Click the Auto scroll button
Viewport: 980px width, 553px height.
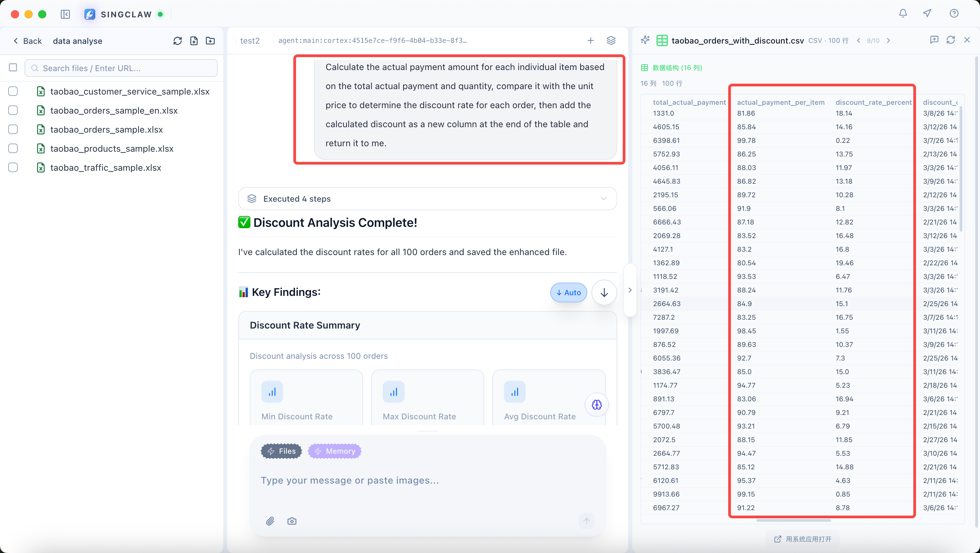click(568, 292)
